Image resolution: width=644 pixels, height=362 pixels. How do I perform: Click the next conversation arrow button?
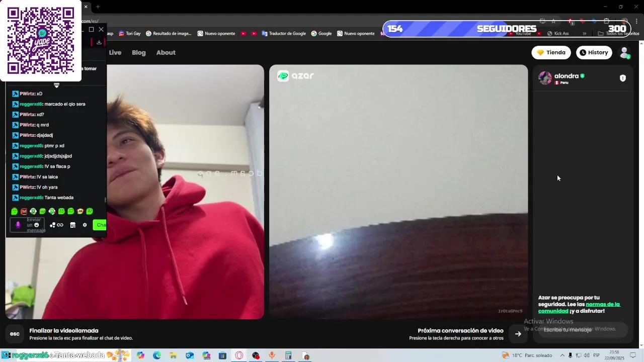(518, 334)
